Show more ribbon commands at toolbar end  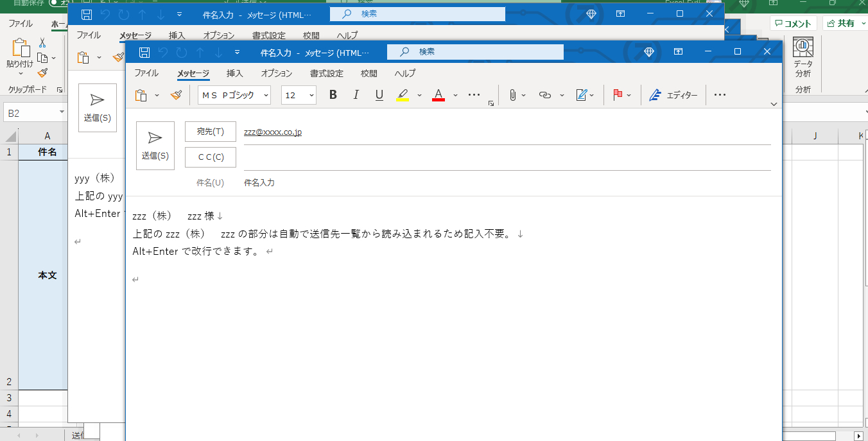(720, 95)
